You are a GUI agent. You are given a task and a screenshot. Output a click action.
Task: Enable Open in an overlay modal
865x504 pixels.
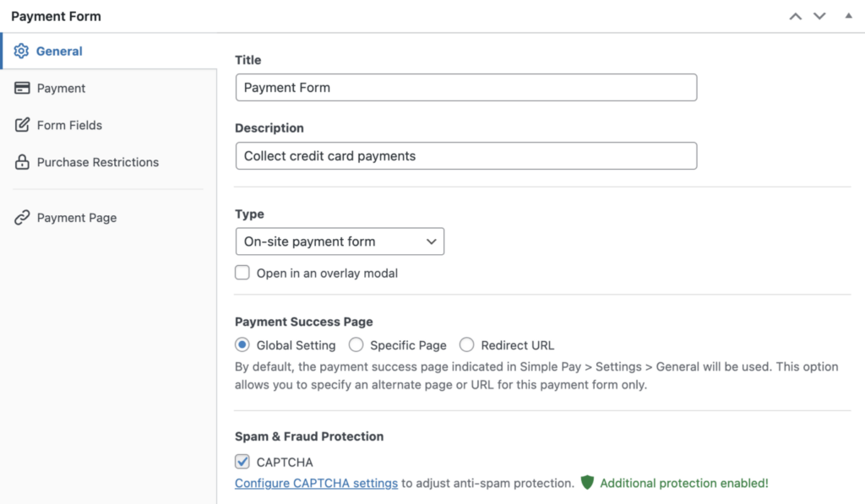242,273
